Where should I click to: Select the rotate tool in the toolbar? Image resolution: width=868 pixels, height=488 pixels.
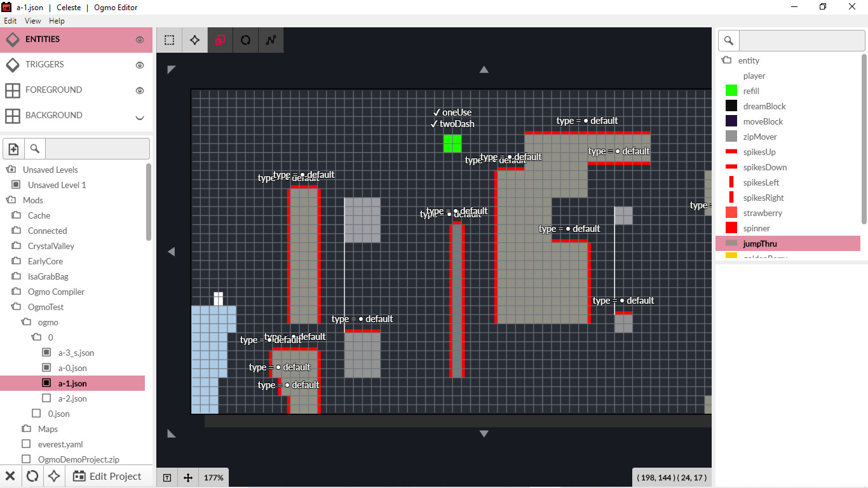[245, 39]
